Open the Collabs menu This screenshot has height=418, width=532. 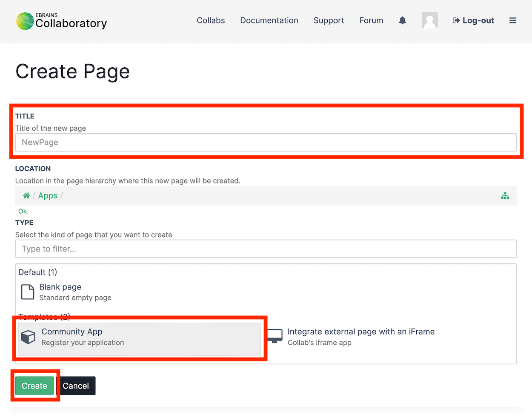[x=211, y=20]
